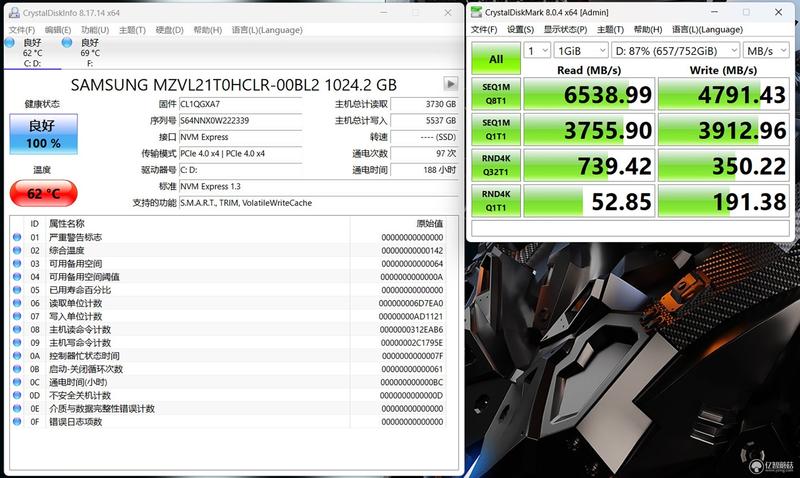Click the 标准 field NVM Express 1.3

(318, 187)
